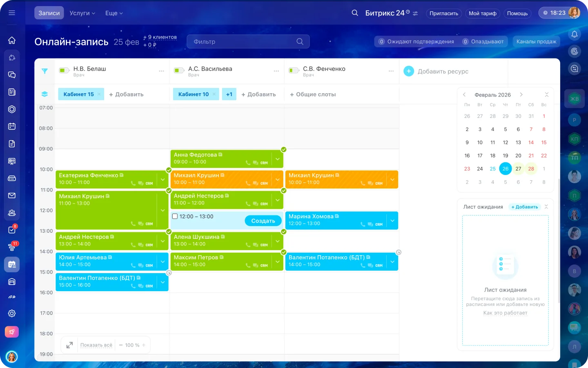Toggle the С.В. Фенченко resource switch

(294, 71)
